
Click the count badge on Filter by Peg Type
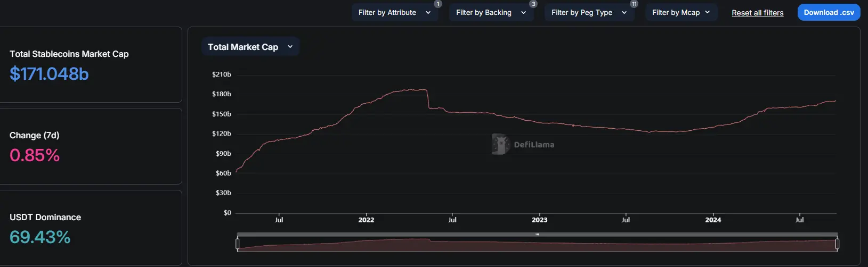point(634,4)
